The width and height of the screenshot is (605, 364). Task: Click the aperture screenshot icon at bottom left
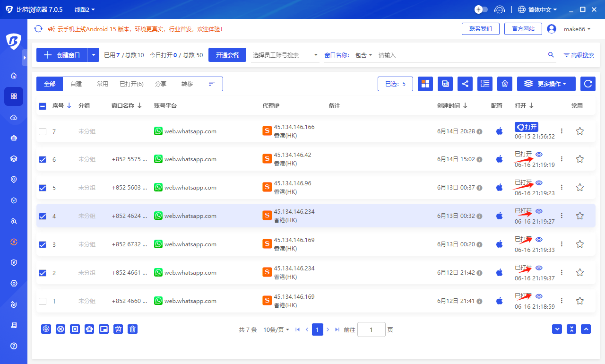pos(46,329)
